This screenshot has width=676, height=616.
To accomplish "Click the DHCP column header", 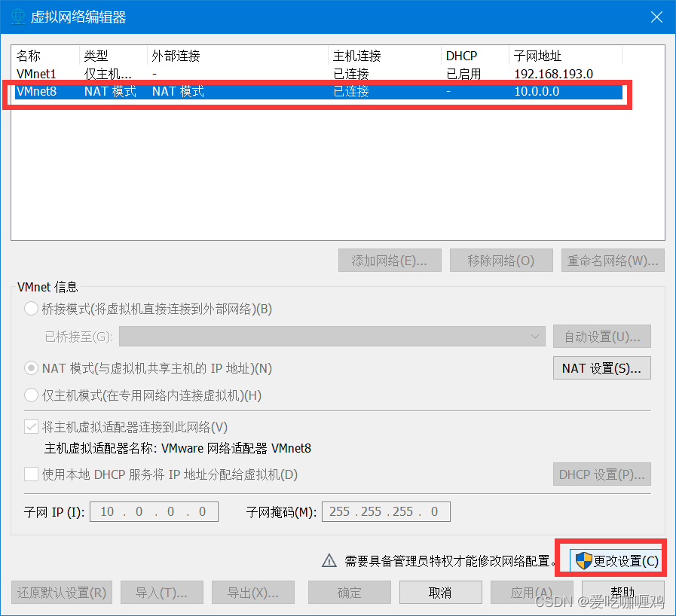I will 475,56.
